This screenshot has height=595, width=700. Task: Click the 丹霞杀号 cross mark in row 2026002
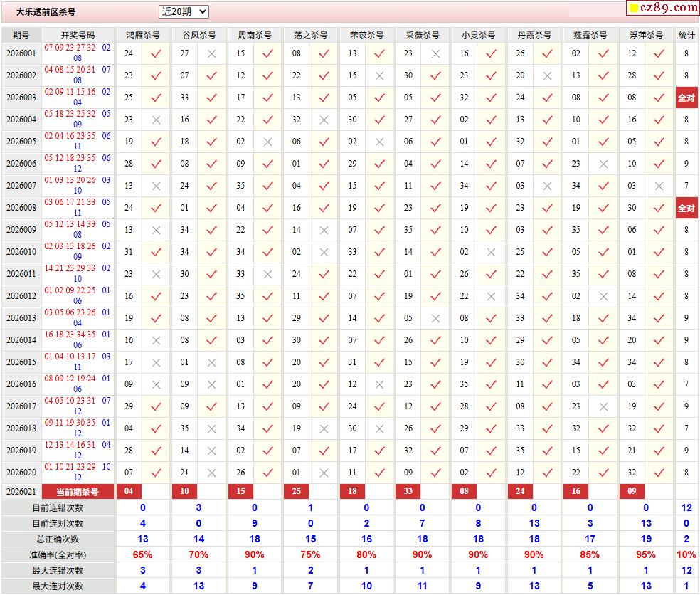(x=547, y=75)
